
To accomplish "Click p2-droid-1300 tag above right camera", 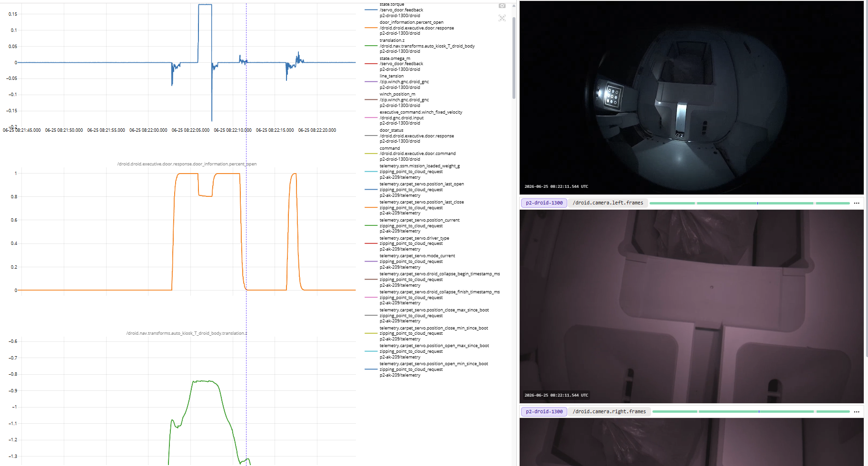I will coord(544,412).
